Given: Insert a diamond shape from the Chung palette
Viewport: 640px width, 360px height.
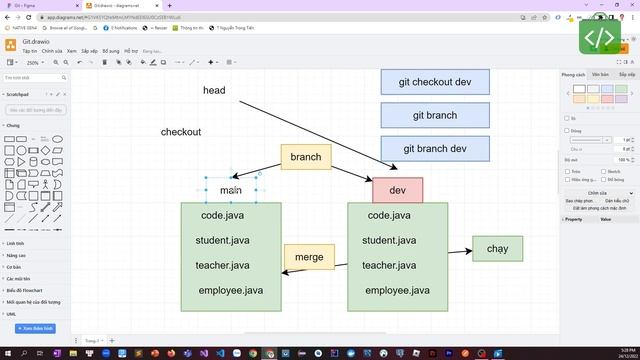Looking at the screenshot, I should pyautogui.click(x=45, y=150).
